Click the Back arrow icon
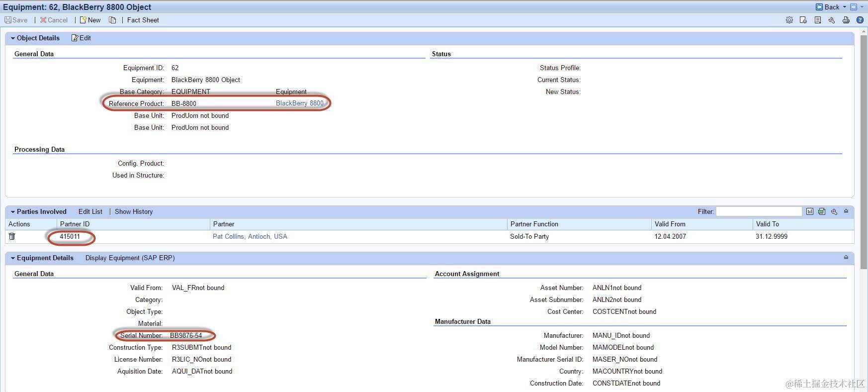The height and width of the screenshot is (392, 868). pos(819,7)
